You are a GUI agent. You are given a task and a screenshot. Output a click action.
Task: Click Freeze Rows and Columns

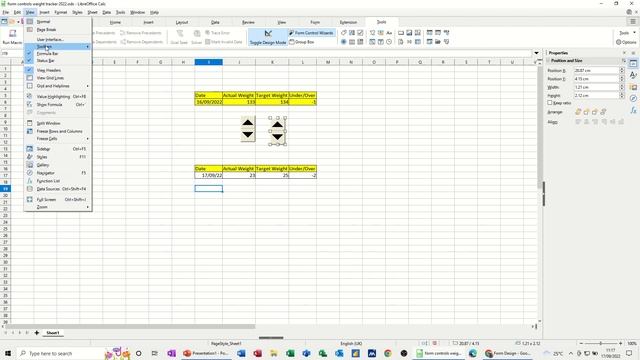click(58, 131)
